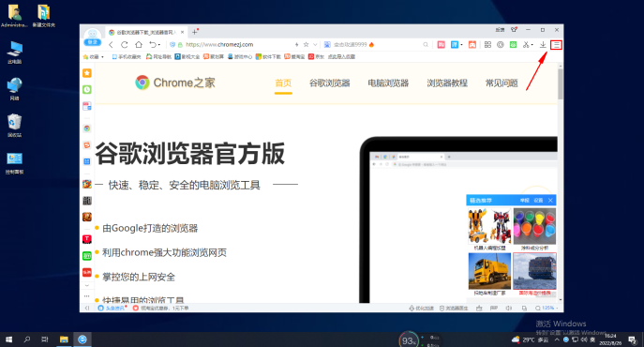Click the pink shopping icon in toolbar
Image resolution: width=644 pixels, height=347 pixels.
(442, 45)
